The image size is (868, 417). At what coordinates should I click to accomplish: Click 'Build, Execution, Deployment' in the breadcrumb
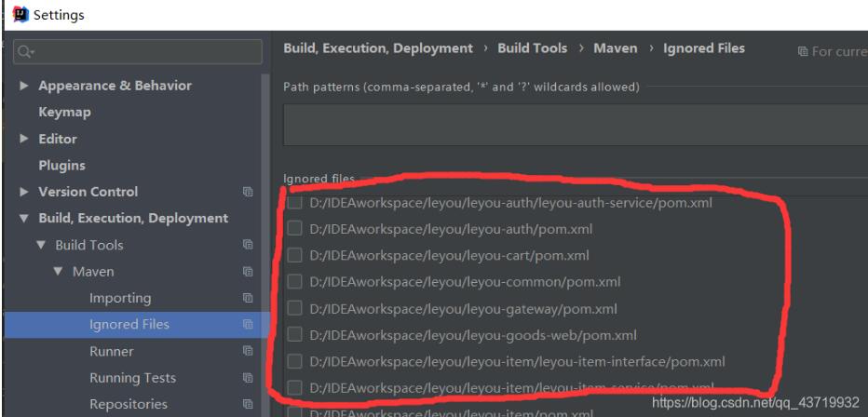click(x=378, y=48)
